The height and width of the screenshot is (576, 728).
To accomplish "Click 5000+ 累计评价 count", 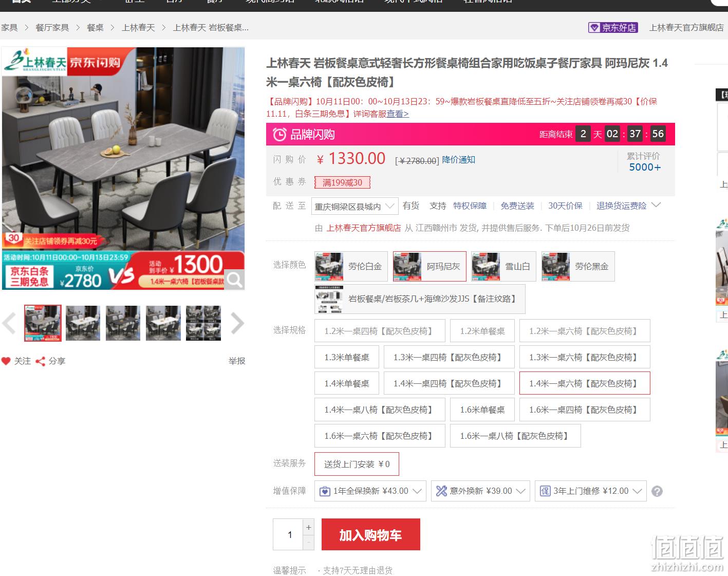I will 645,167.
